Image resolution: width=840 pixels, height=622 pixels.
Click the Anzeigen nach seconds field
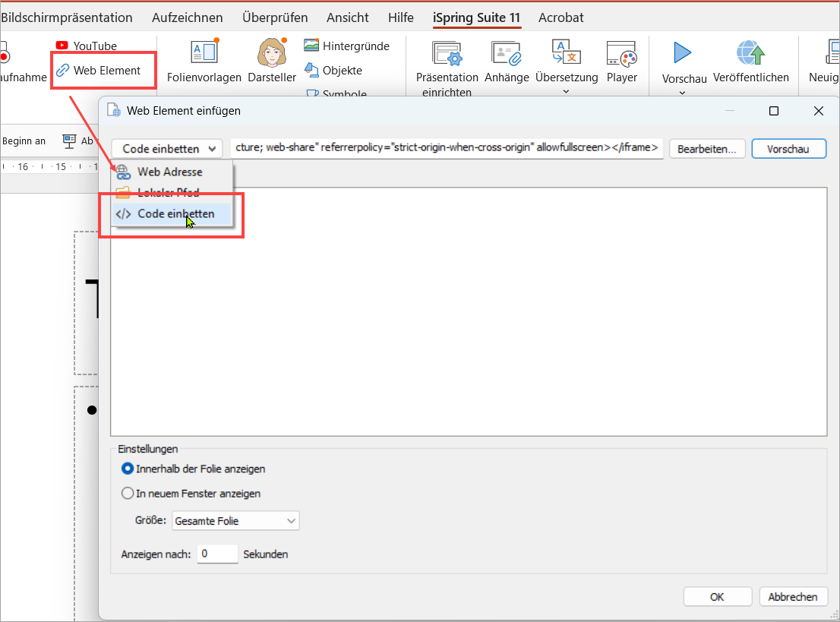(x=217, y=554)
